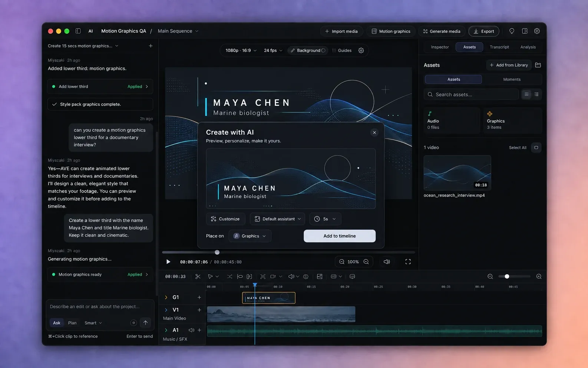Click the Import media button

[341, 31]
